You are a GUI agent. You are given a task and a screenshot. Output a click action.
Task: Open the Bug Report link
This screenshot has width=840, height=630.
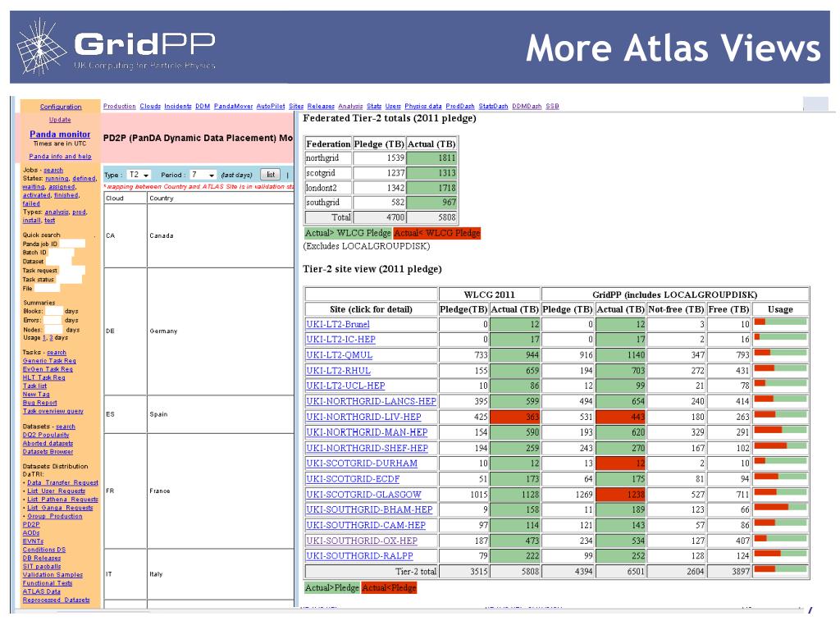[39, 402]
